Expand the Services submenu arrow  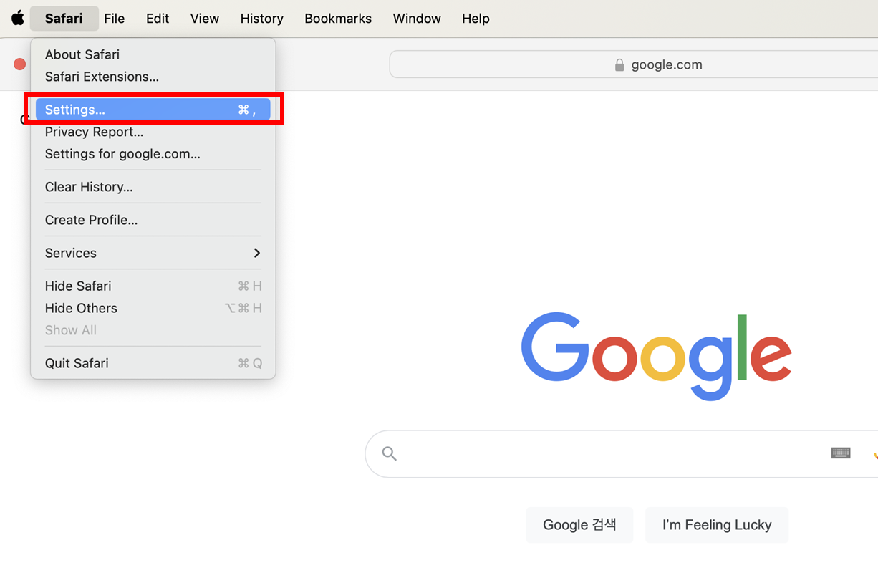click(x=256, y=253)
